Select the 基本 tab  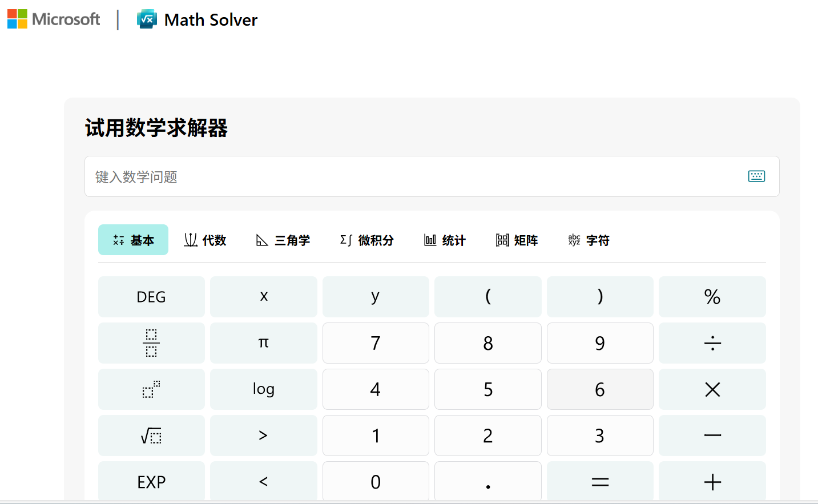133,240
